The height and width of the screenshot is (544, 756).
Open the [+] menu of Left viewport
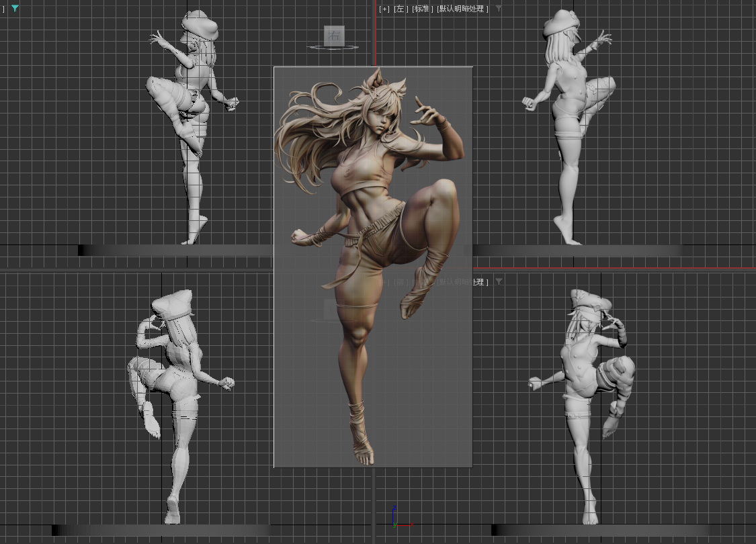pos(384,9)
